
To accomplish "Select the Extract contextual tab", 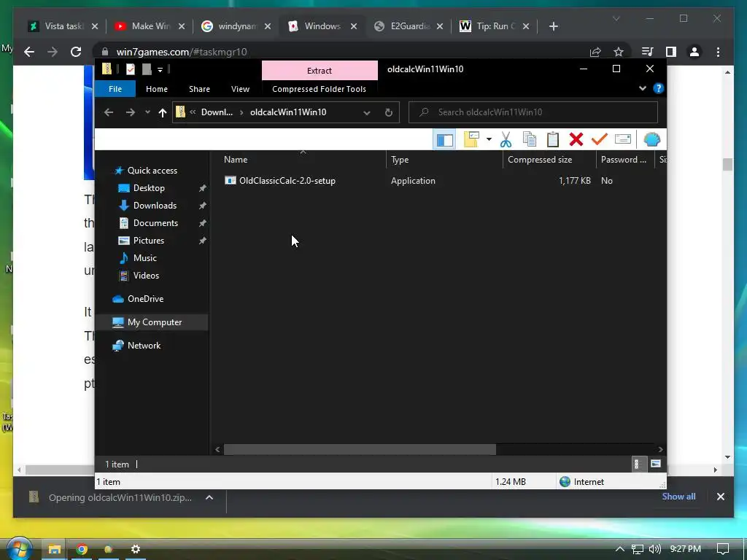I will pyautogui.click(x=320, y=71).
